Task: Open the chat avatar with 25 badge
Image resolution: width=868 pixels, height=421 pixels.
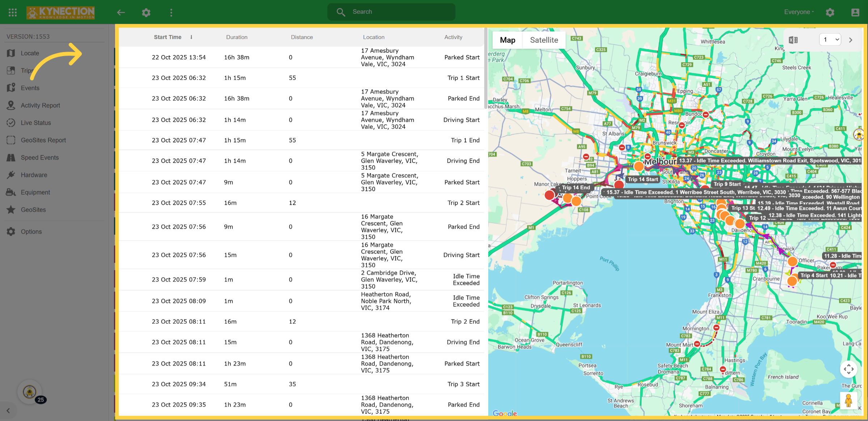Action: (30, 392)
